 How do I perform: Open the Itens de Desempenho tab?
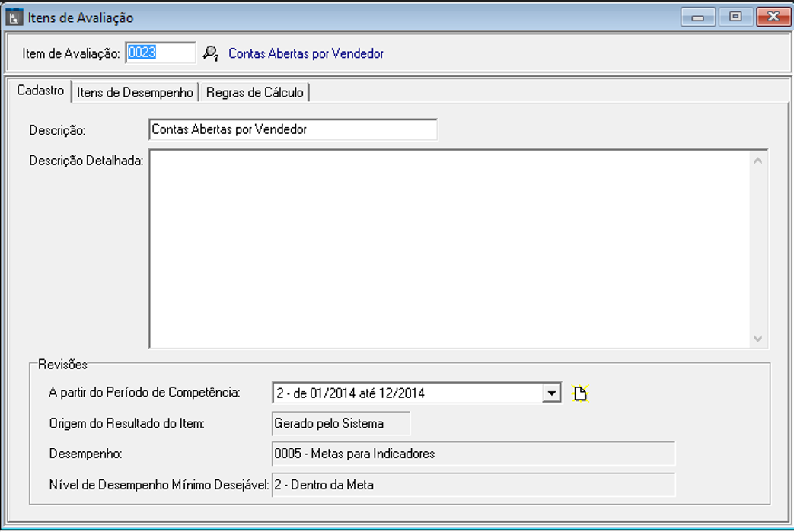[135, 92]
